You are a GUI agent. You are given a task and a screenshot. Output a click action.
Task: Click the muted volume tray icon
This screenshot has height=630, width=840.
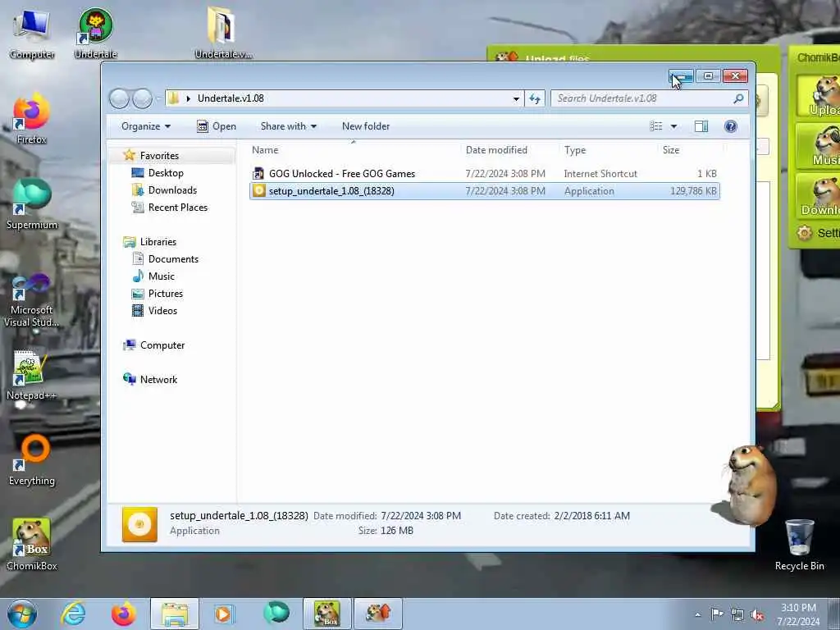[757, 614]
